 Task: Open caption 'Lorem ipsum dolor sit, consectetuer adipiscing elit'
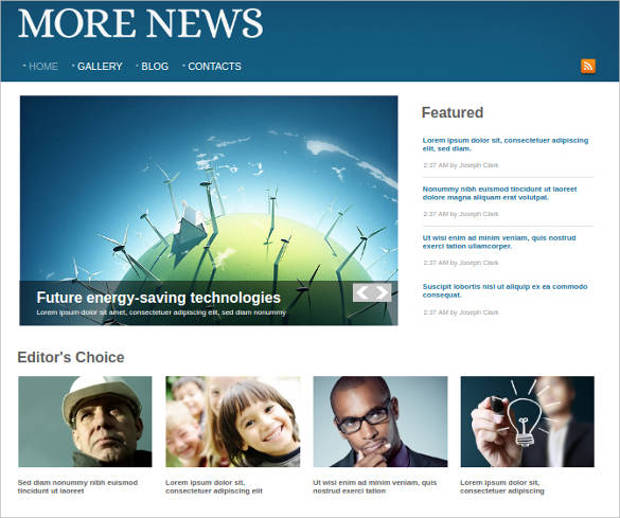coord(214,486)
